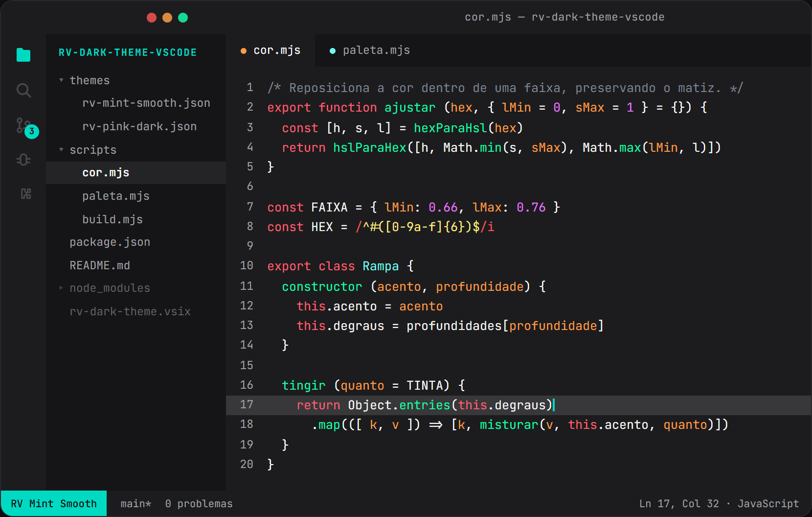Click the entries call on line 17
Image resolution: width=812 pixels, height=517 pixels.
point(425,405)
